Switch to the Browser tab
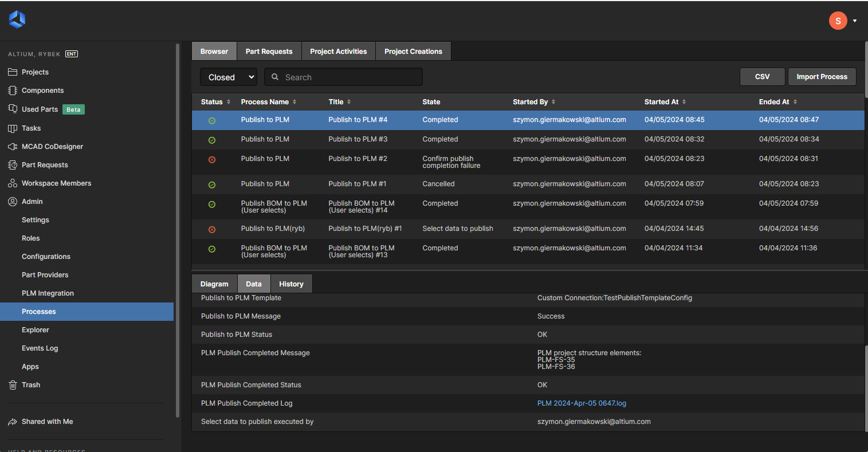This screenshot has width=868, height=452. click(x=214, y=51)
